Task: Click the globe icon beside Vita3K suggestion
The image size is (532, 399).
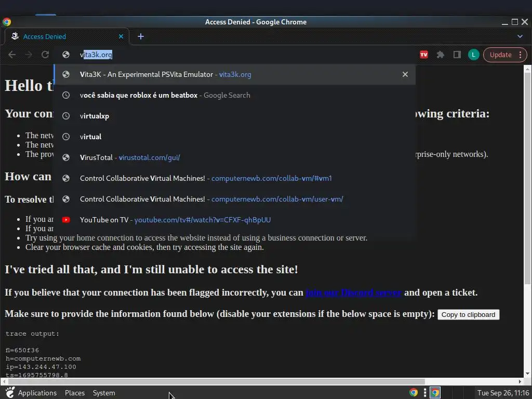Action: pyautogui.click(x=66, y=74)
